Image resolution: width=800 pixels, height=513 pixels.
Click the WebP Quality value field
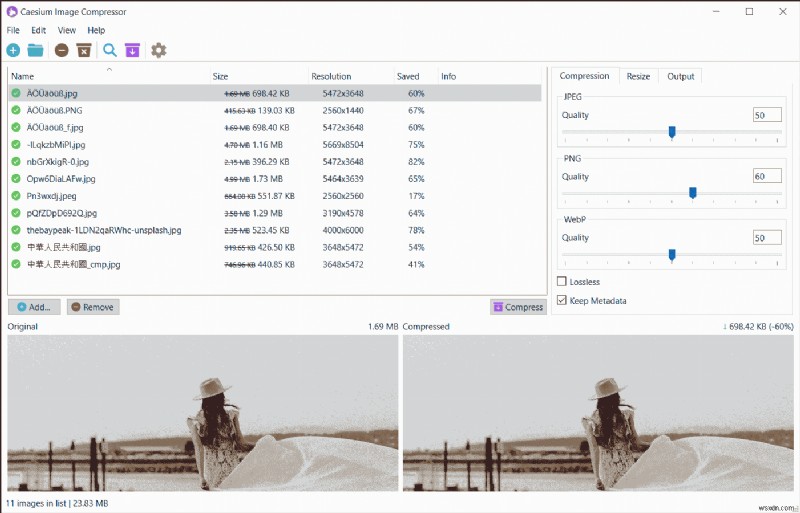click(767, 237)
